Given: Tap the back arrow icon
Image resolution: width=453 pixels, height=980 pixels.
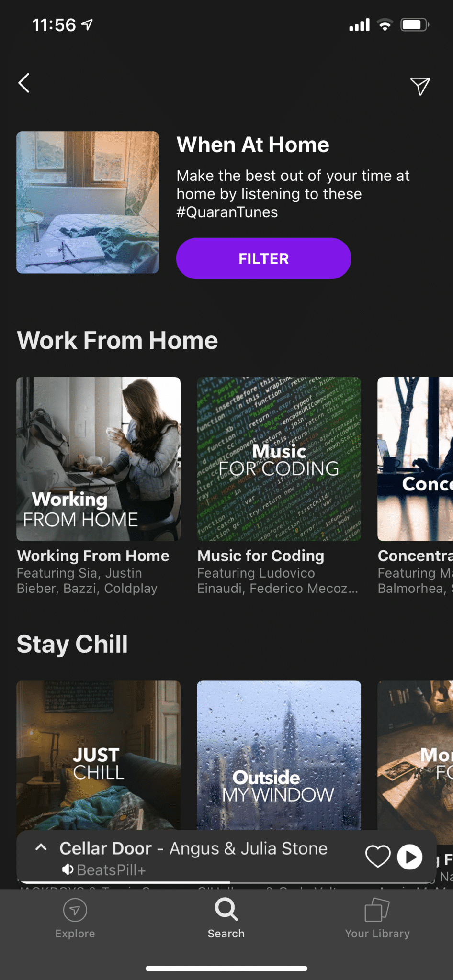Looking at the screenshot, I should tap(24, 83).
